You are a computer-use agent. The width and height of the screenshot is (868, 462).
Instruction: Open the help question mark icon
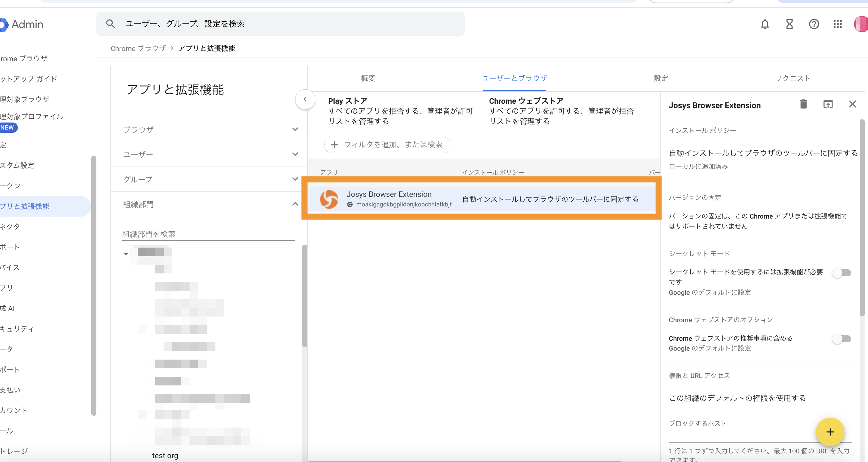coord(813,24)
